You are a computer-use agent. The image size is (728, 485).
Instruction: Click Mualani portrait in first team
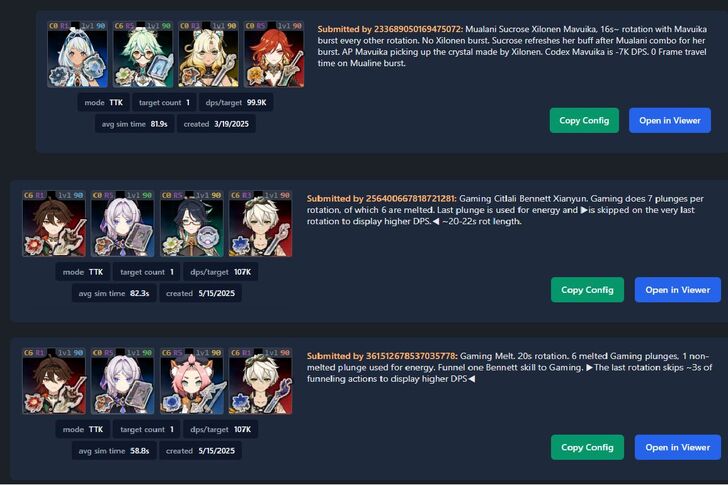point(78,54)
